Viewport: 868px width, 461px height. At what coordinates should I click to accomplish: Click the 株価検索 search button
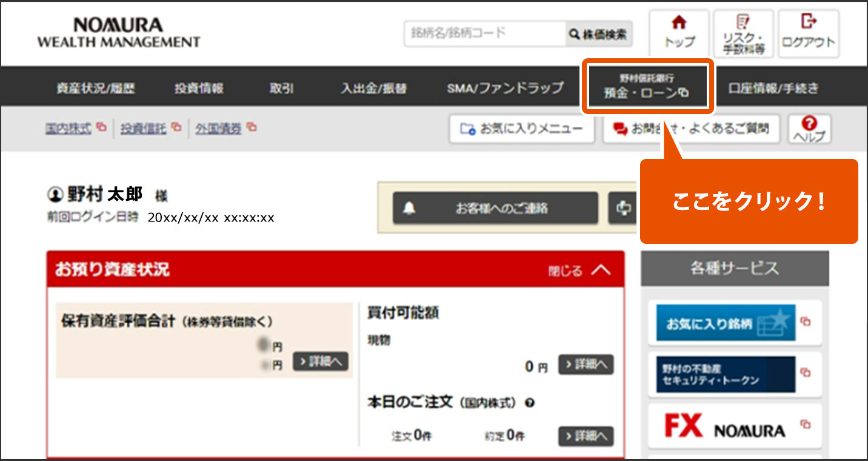[598, 34]
